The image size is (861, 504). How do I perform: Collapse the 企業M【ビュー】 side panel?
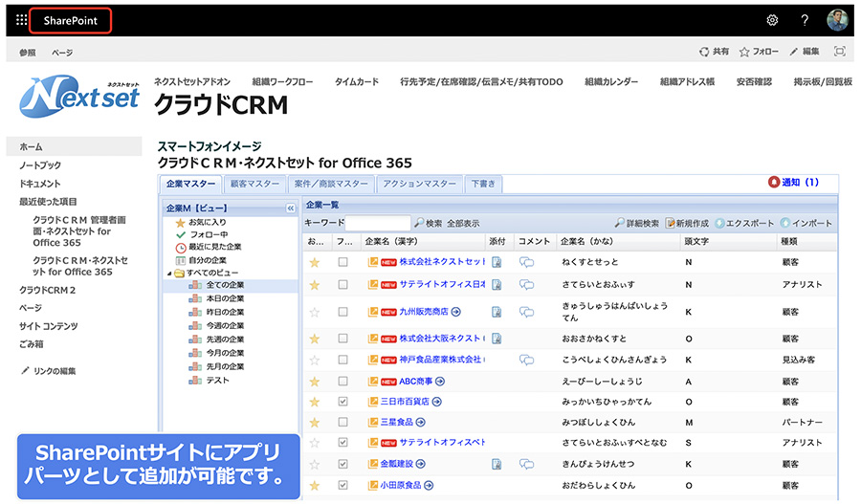[x=291, y=208]
